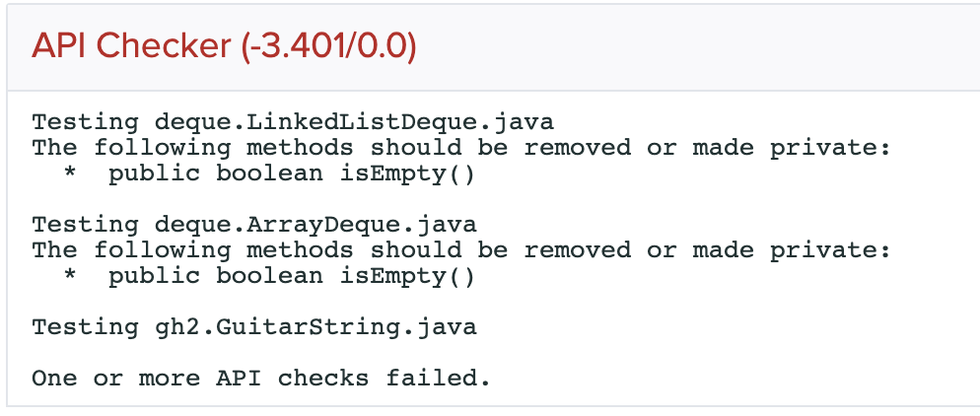Click the second 'should be removed' message line

[x=461, y=250]
